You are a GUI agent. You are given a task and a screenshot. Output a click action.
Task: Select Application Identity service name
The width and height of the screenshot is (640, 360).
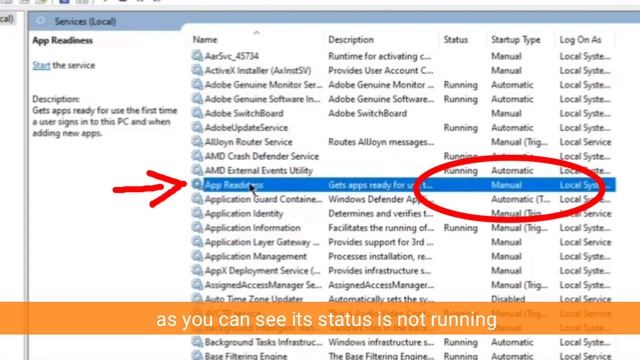[244, 213]
